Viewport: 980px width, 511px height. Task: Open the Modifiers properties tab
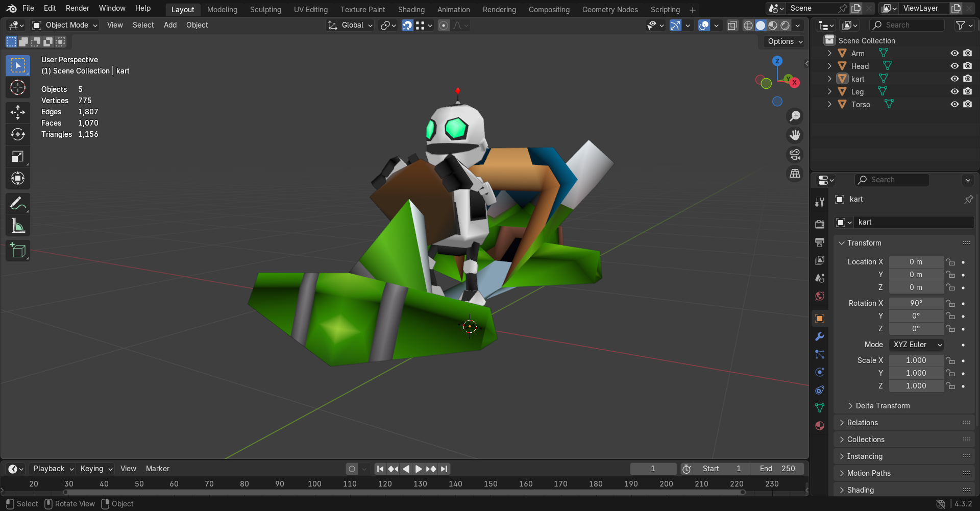[820, 336]
